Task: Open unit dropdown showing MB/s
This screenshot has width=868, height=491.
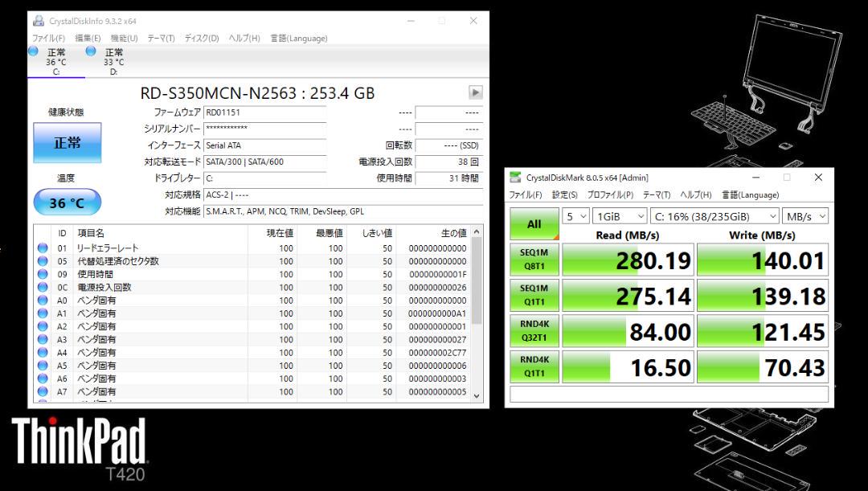Action: tap(805, 216)
